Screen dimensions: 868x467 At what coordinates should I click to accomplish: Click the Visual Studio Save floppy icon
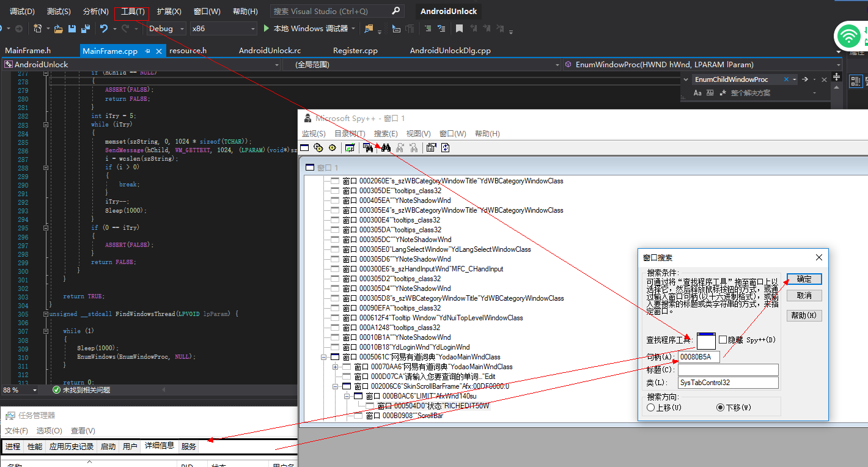pos(72,28)
